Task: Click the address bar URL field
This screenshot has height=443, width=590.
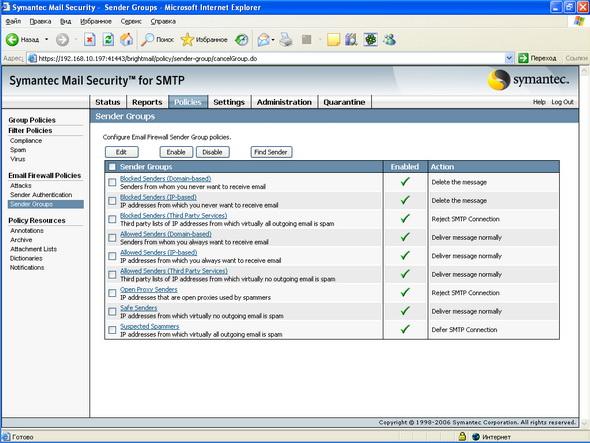Action: (266, 58)
